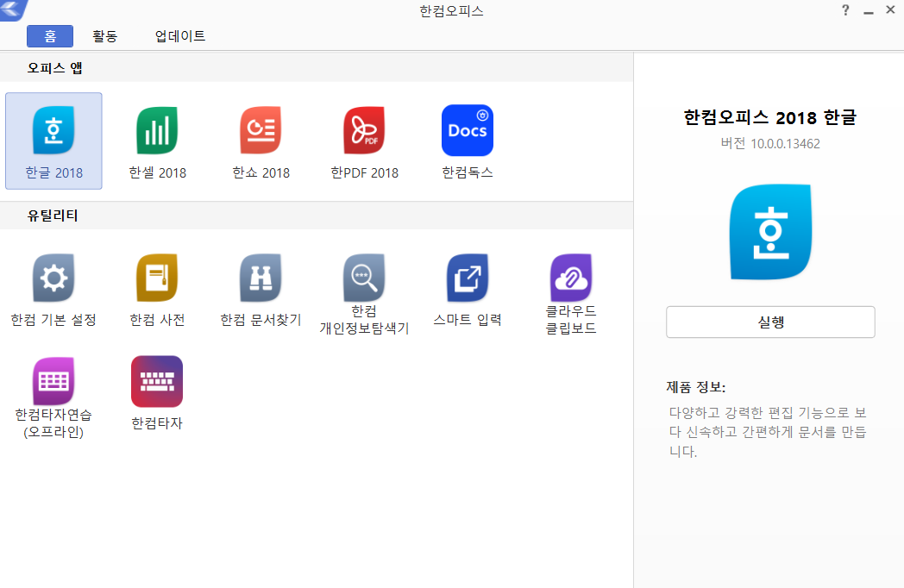Switch to the 홈 tab
Viewport: 904px width, 588px height.
[x=50, y=36]
